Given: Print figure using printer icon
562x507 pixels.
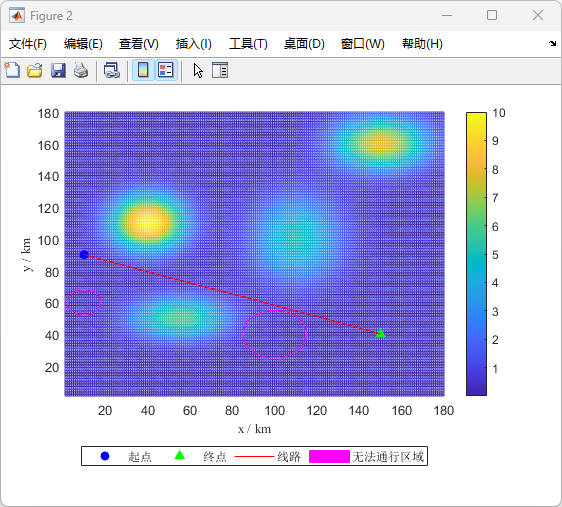Looking at the screenshot, I should pos(81,70).
